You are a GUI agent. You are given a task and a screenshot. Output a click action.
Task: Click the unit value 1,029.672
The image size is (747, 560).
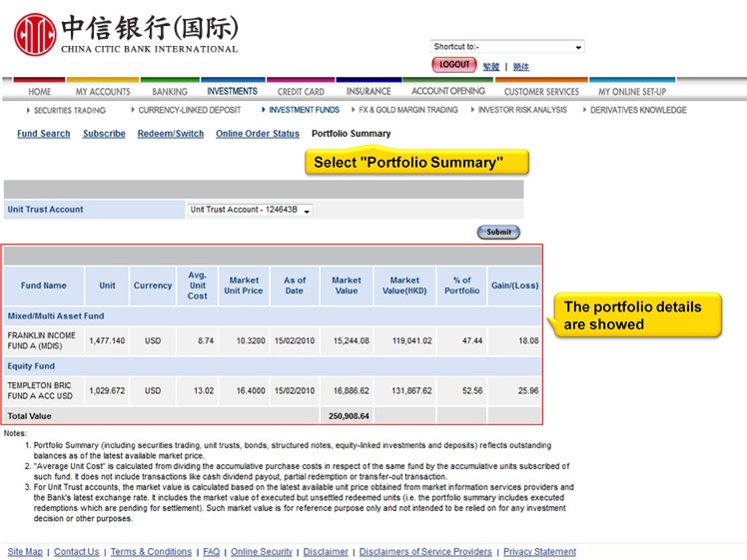click(x=107, y=391)
